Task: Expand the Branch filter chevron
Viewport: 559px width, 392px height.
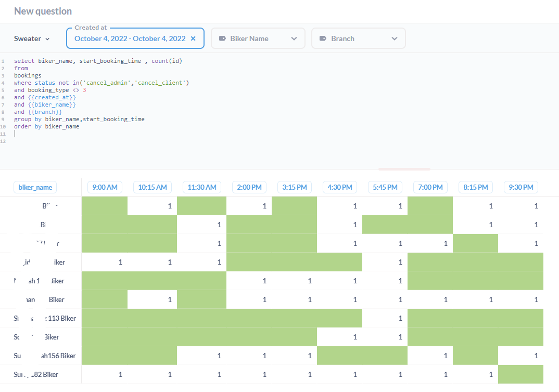Action: pos(395,38)
